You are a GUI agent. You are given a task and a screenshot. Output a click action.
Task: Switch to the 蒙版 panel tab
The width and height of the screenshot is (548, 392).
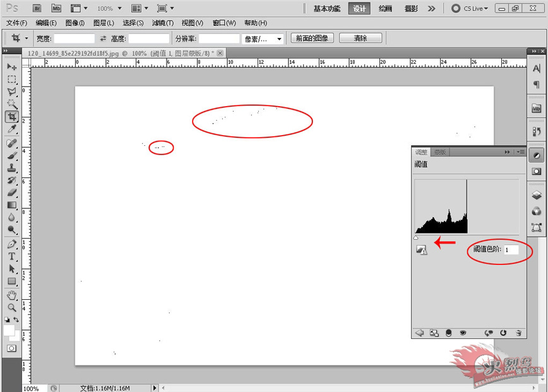point(440,152)
